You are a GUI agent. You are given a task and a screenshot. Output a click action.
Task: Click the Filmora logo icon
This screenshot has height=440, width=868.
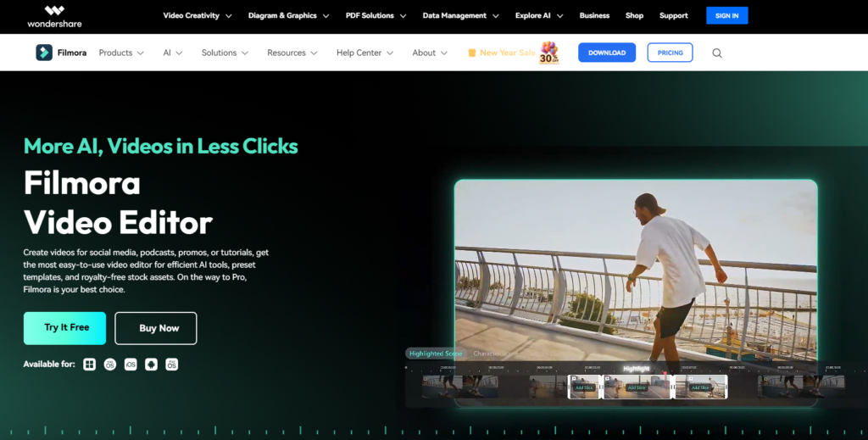(44, 53)
